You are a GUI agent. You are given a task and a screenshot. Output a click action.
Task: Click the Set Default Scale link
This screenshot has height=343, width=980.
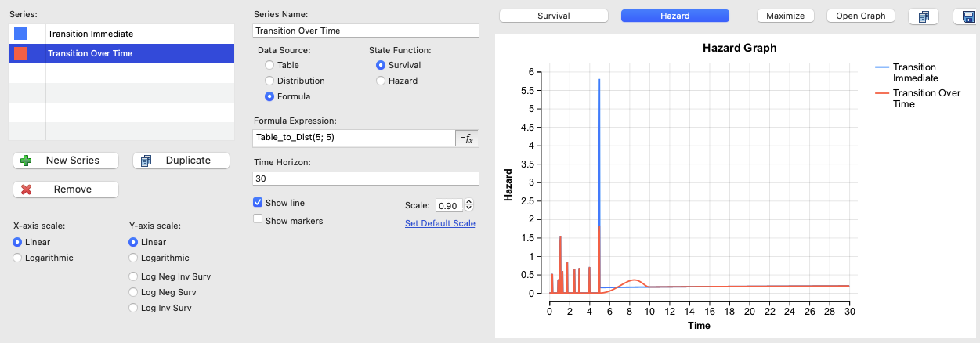coord(439,223)
